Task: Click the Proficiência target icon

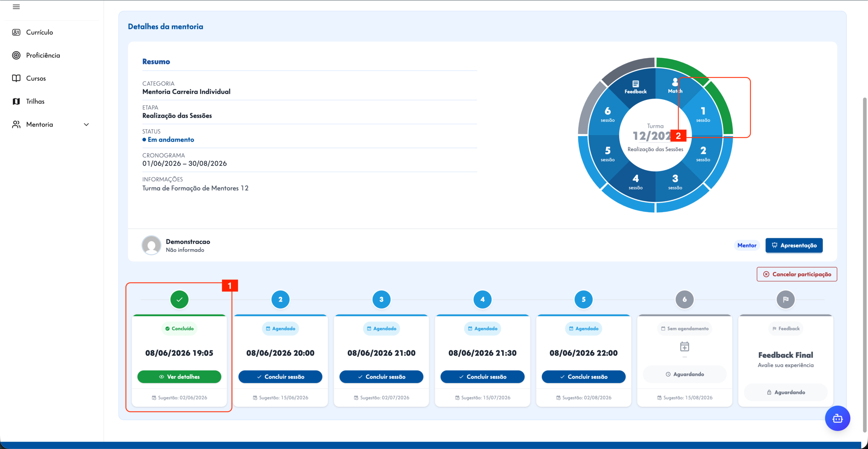Action: (16, 55)
